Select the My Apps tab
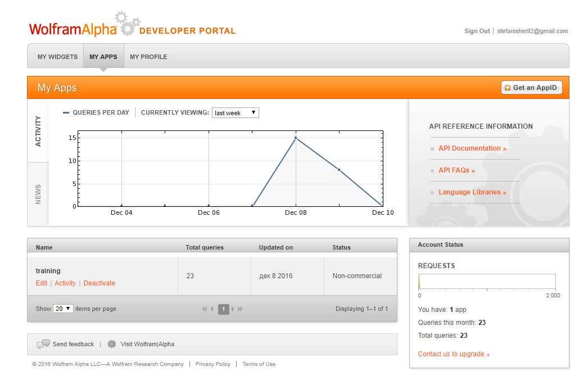The width and height of the screenshot is (588, 371). coord(103,57)
